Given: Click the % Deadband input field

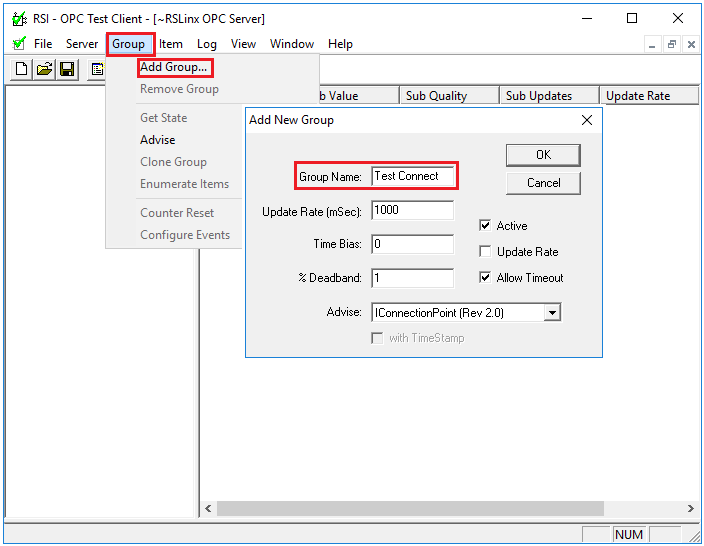Looking at the screenshot, I should (413, 278).
